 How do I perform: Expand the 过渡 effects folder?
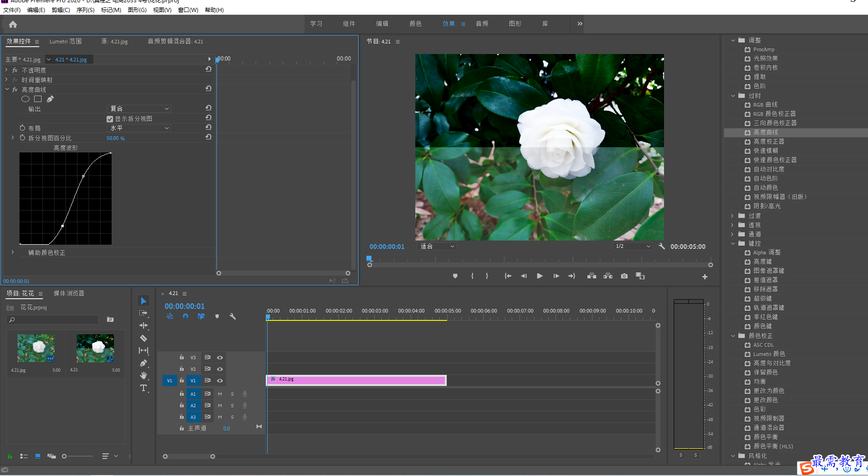[733, 216]
